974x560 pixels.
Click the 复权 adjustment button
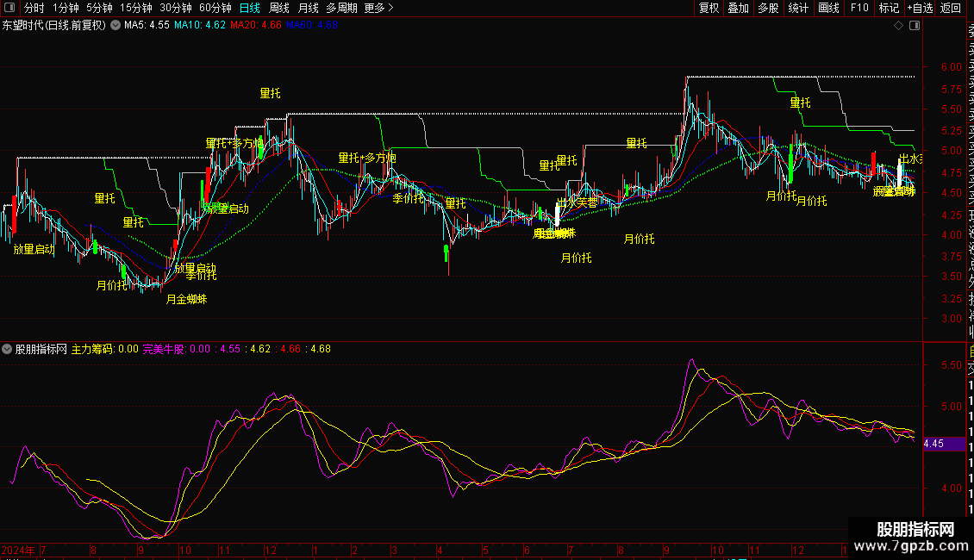(709, 8)
